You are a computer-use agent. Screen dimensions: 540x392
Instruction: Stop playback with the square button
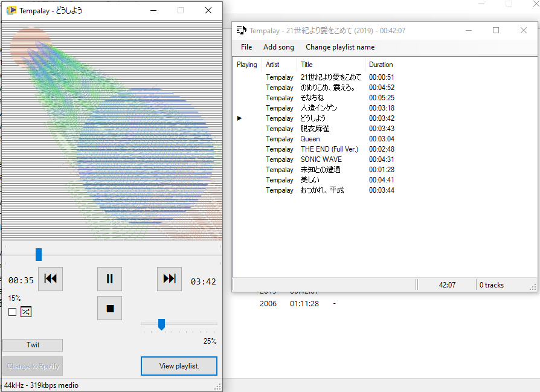pyautogui.click(x=109, y=308)
